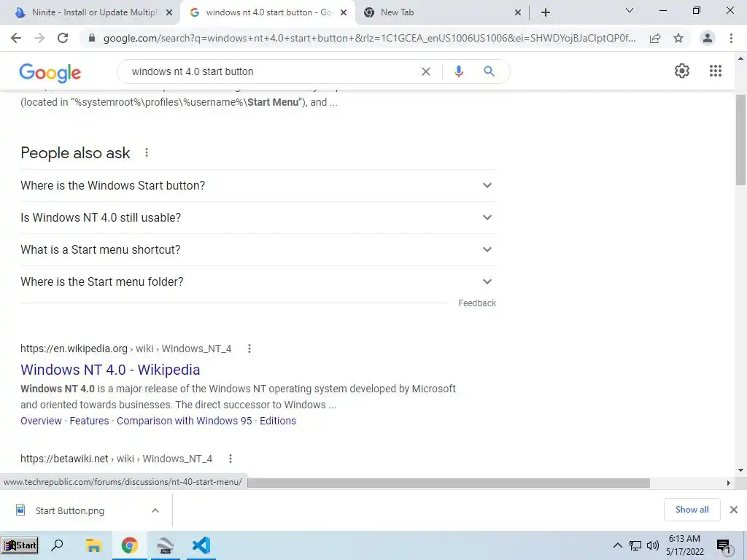View site information lock icon

pos(92,38)
